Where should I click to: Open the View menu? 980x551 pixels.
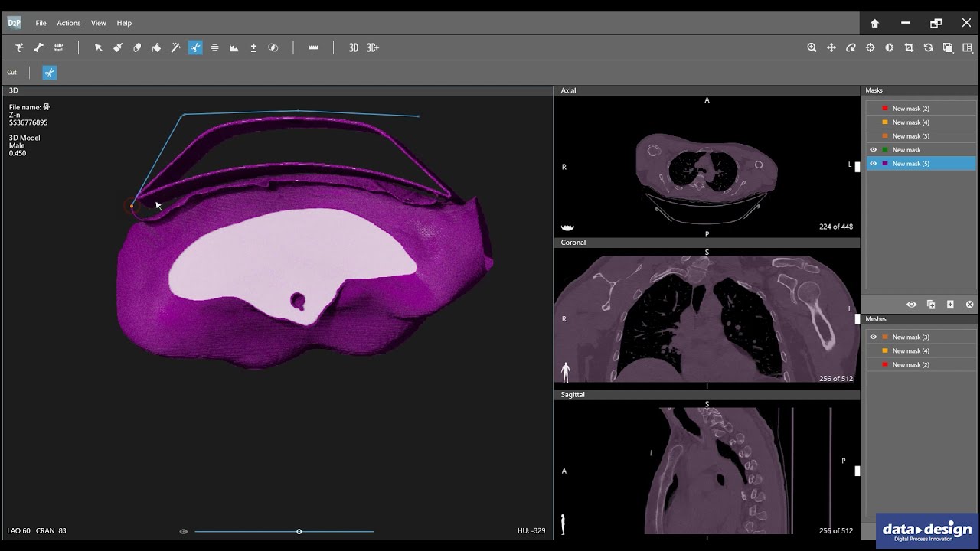pos(99,23)
